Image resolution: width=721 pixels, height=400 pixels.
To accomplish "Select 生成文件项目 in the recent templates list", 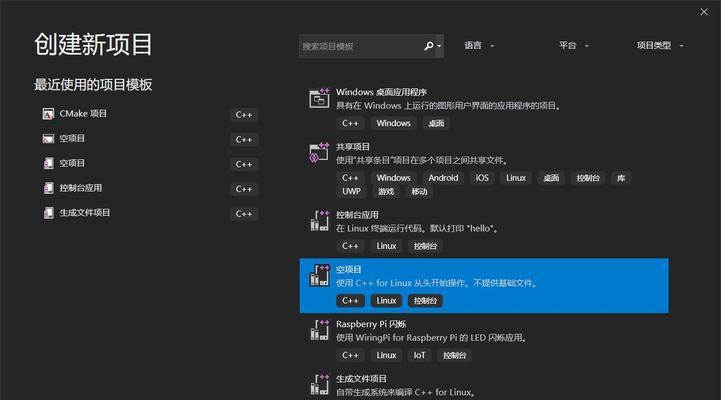I will click(x=85, y=213).
